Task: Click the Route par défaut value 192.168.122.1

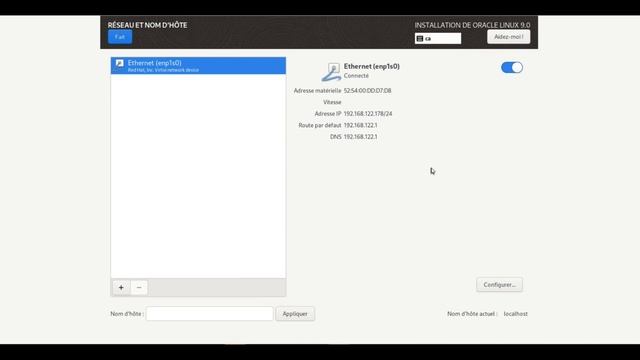Action: pyautogui.click(x=360, y=125)
